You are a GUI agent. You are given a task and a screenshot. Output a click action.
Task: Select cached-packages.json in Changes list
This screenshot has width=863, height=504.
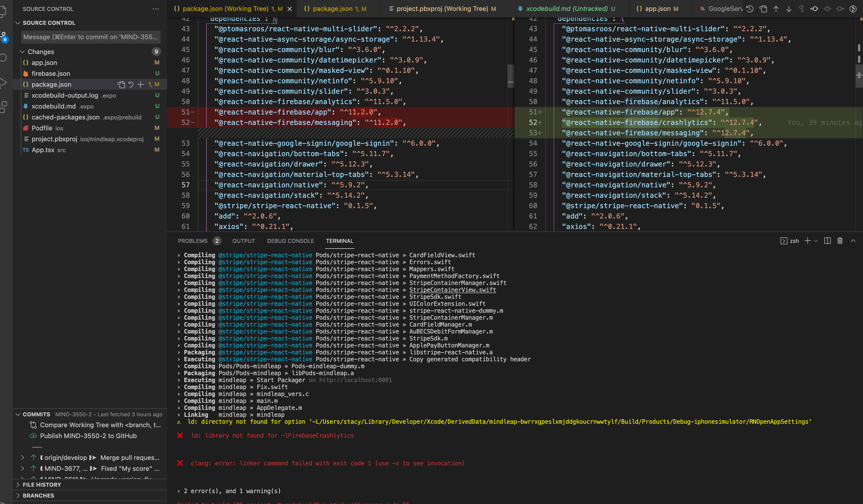pyautogui.click(x=90, y=117)
